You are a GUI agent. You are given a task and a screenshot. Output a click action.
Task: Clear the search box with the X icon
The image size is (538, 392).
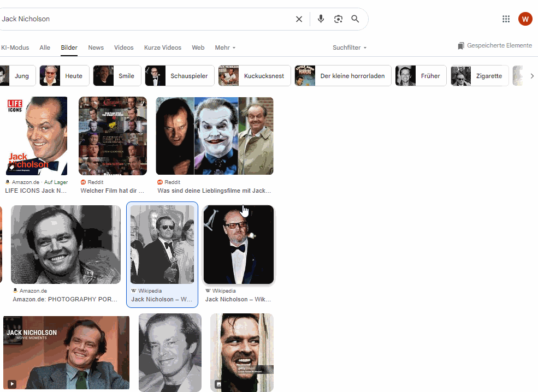click(299, 19)
